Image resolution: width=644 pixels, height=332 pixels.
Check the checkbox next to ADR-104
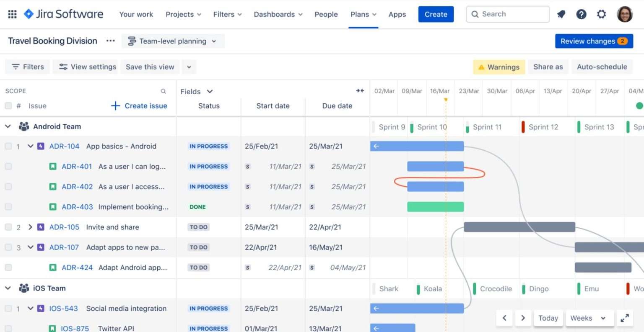8,146
